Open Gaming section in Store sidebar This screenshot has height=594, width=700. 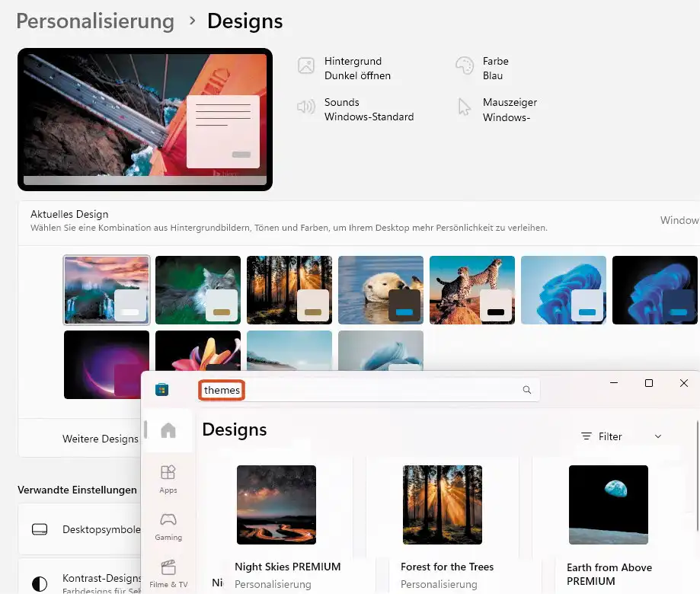168,527
